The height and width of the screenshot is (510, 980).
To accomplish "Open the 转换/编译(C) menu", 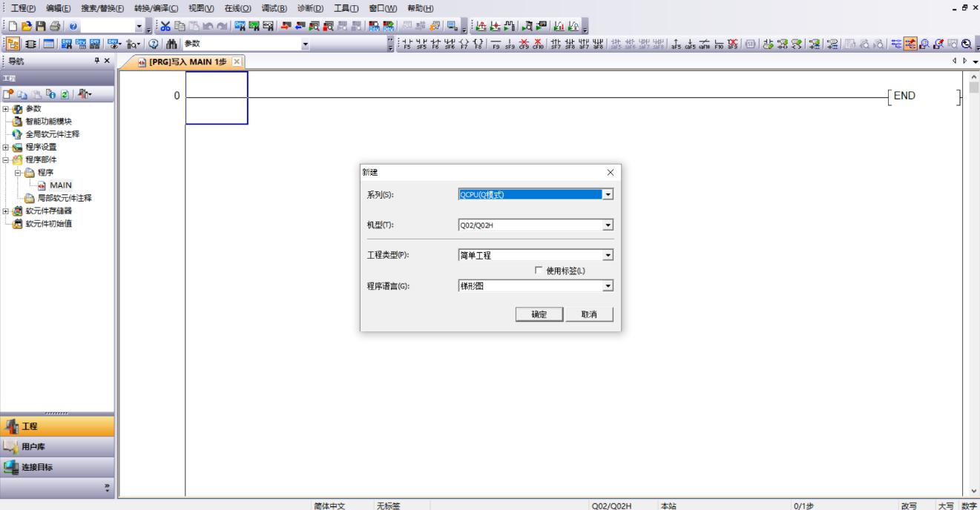I will (x=157, y=7).
